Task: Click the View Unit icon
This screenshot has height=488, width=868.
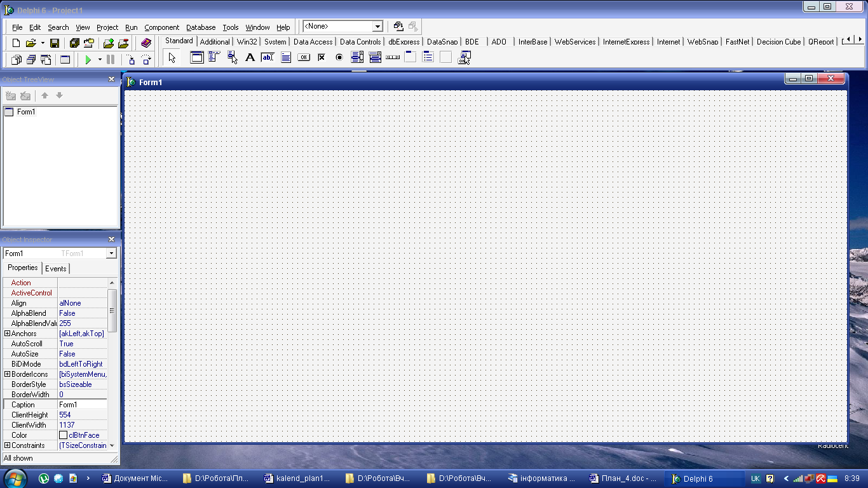Action: 17,60
